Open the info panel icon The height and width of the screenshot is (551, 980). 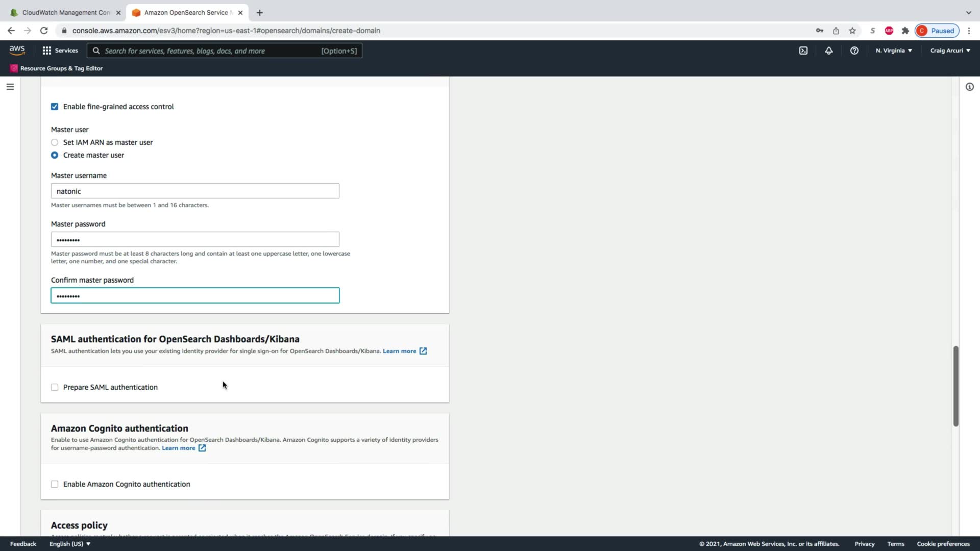pyautogui.click(x=969, y=87)
